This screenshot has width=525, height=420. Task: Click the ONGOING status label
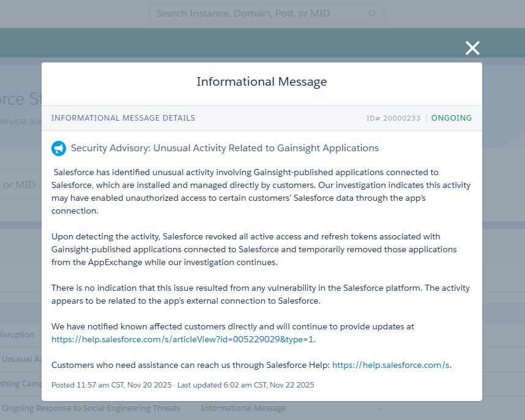tap(452, 118)
